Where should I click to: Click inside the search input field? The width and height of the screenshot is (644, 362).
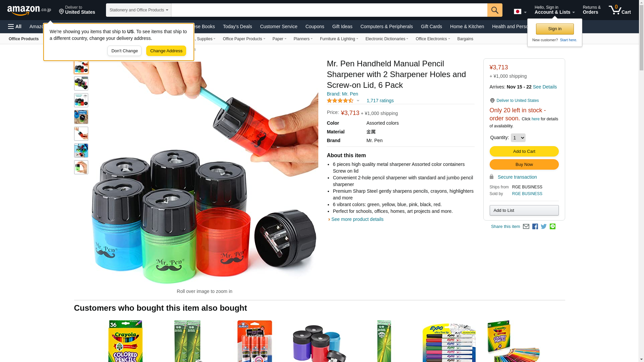pos(329,10)
